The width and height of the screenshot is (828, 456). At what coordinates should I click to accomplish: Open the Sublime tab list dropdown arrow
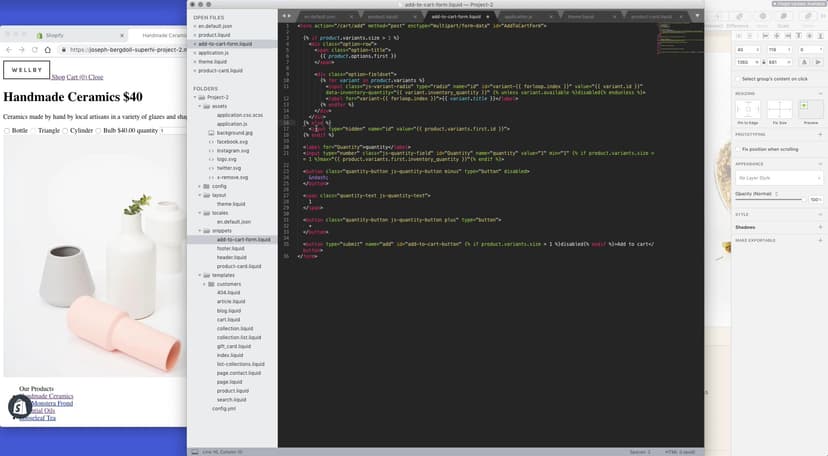point(699,16)
